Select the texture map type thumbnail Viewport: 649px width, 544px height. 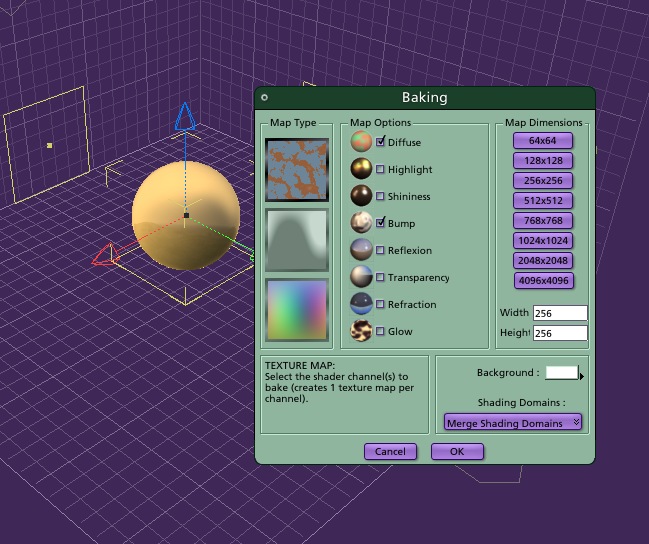tap(297, 170)
